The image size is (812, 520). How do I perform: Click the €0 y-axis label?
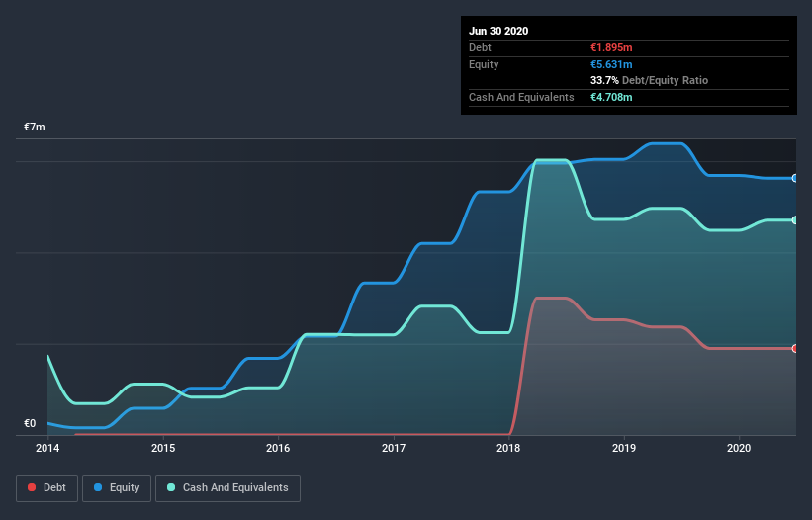point(30,423)
